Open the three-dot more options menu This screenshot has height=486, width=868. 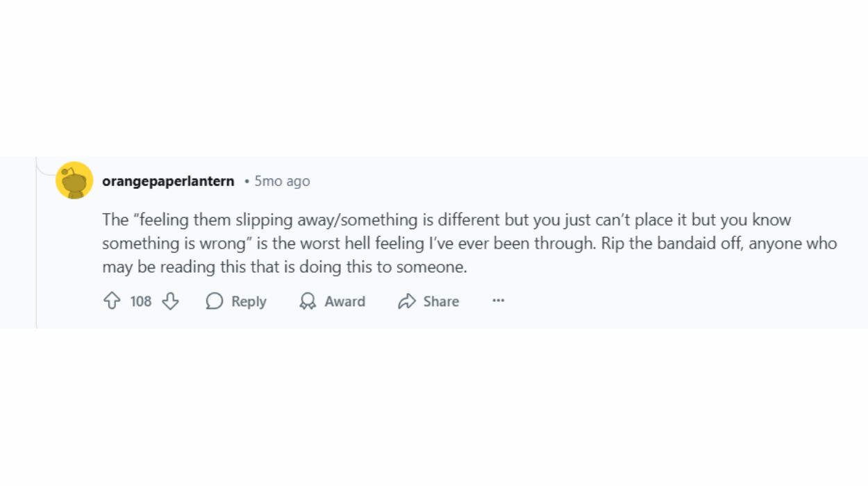tap(498, 301)
